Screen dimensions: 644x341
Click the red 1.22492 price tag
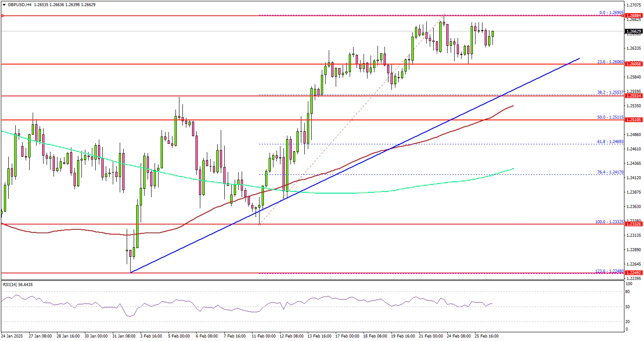[634, 273]
